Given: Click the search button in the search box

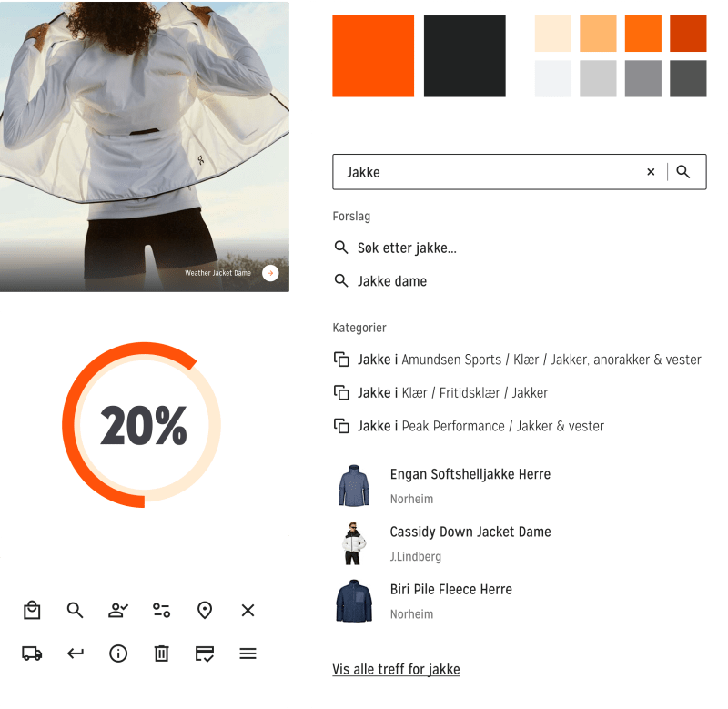Looking at the screenshot, I should tap(683, 172).
